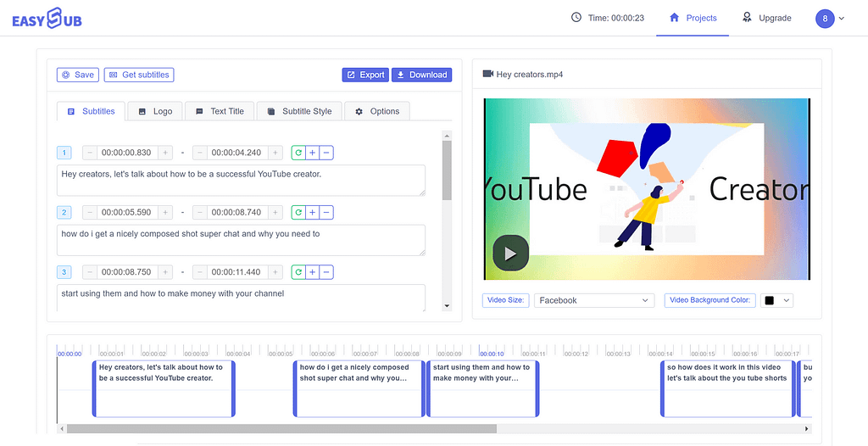
Task: Click refresh icon for subtitle 1
Action: click(x=298, y=153)
